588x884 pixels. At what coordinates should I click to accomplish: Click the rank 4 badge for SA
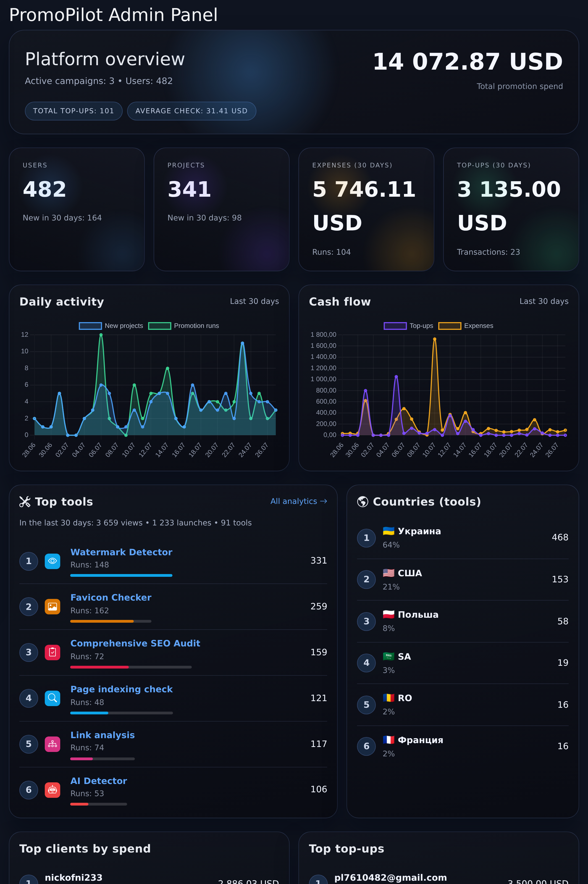pos(366,663)
